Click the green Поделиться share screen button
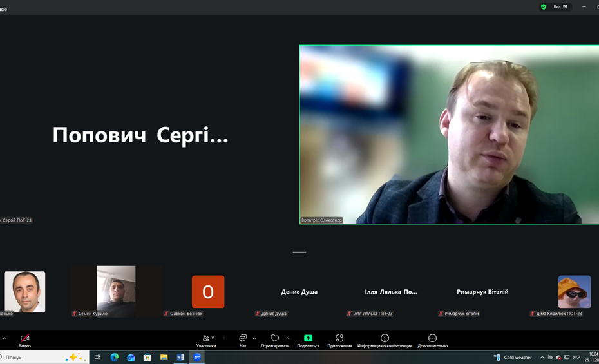This screenshot has width=599, height=364. click(x=308, y=338)
